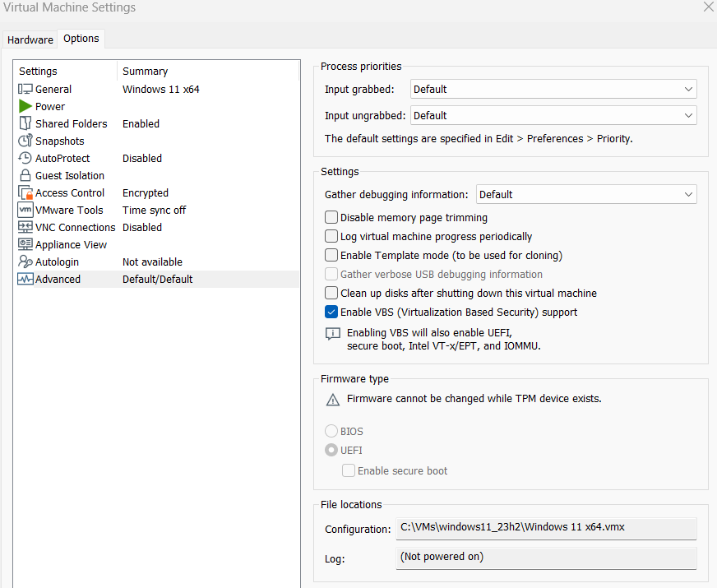Select the VMware Tools vm icon
Image resolution: width=717 pixels, height=588 pixels.
coord(25,210)
